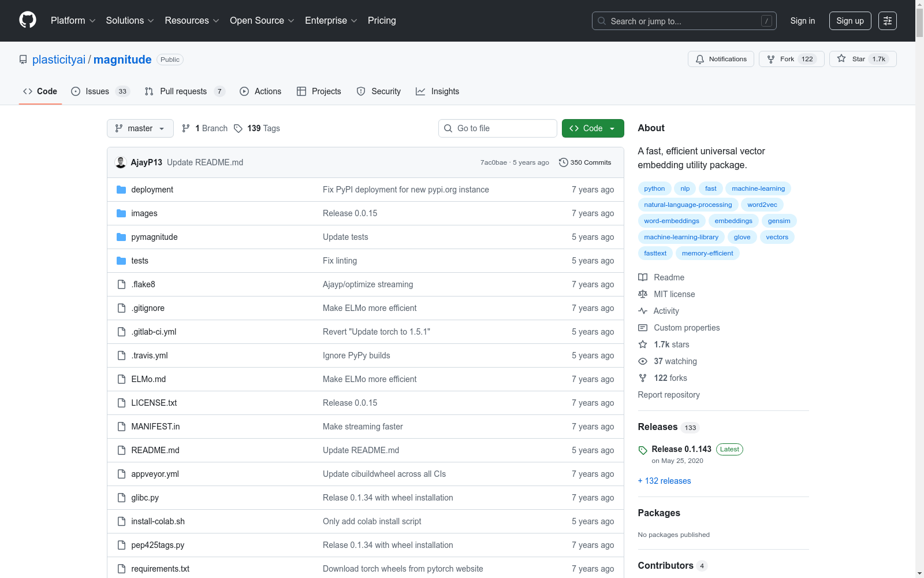Click the AjayP13 avatar thumbnail
The image size is (924, 578).
[121, 162]
